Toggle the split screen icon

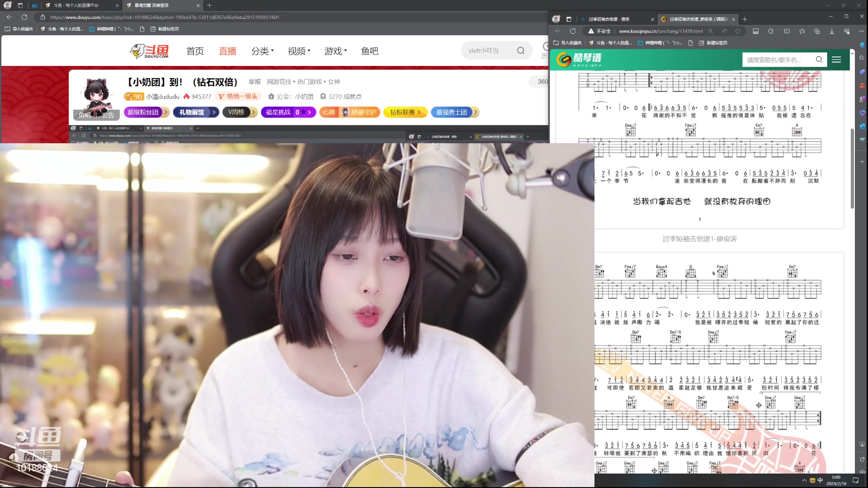(787, 31)
